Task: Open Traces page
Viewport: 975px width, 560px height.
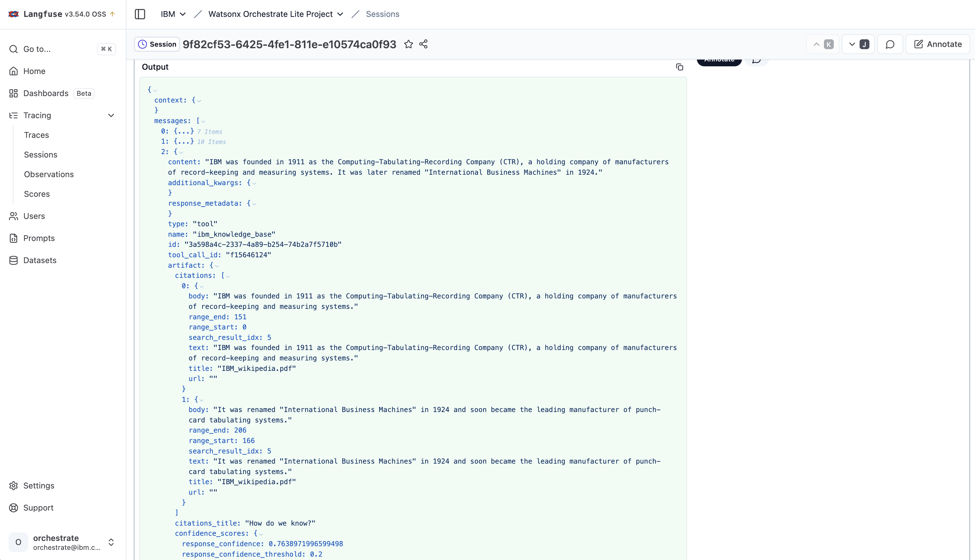Action: tap(37, 135)
